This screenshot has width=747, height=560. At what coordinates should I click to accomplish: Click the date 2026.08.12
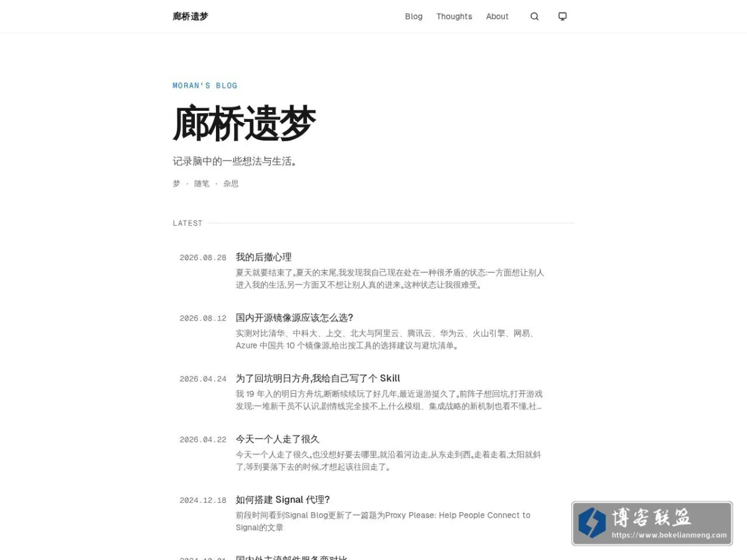[203, 319]
